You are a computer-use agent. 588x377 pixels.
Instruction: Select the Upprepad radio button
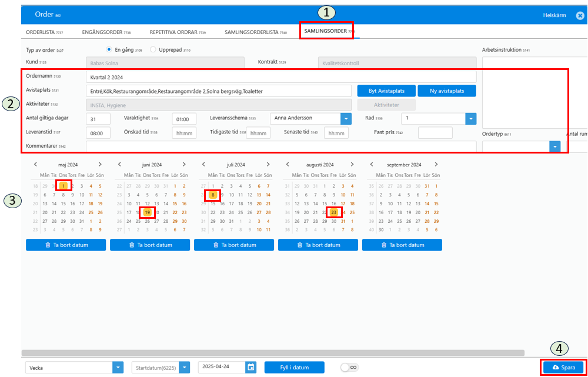[x=153, y=49]
